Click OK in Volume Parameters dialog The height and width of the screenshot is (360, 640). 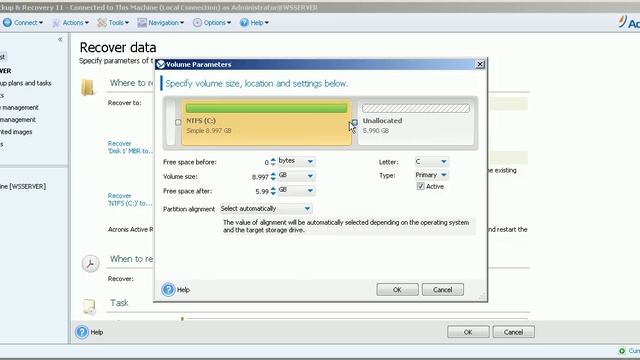(x=397, y=289)
